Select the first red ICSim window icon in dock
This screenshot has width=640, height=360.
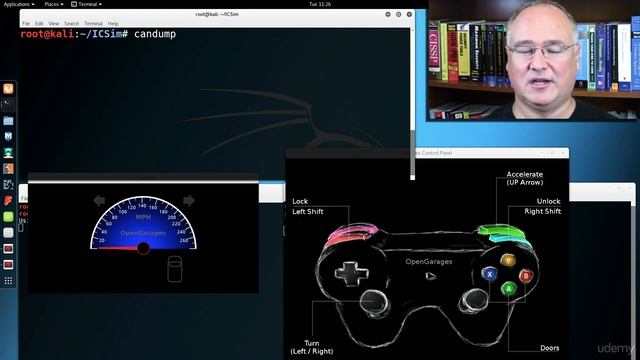(8, 249)
